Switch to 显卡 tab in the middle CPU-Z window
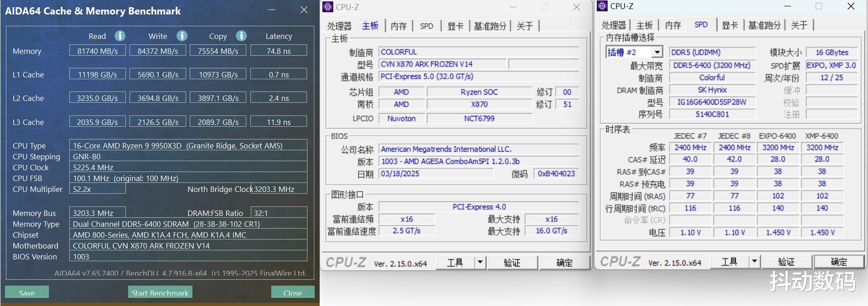This screenshot has height=306, width=868. (456, 26)
